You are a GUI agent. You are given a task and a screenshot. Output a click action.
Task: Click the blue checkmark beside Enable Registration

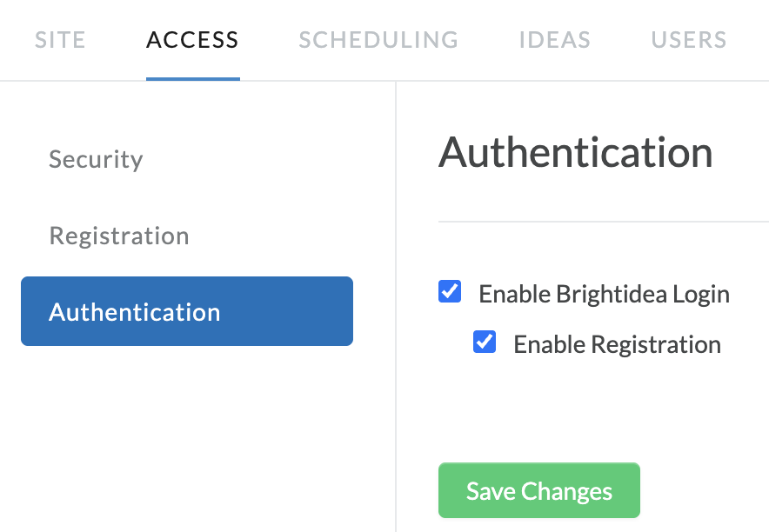tap(485, 342)
